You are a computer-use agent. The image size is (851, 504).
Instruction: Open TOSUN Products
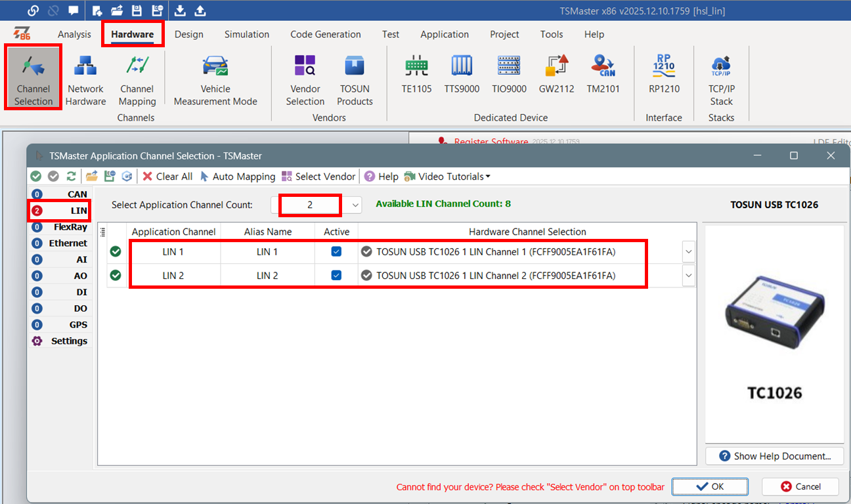tap(355, 79)
